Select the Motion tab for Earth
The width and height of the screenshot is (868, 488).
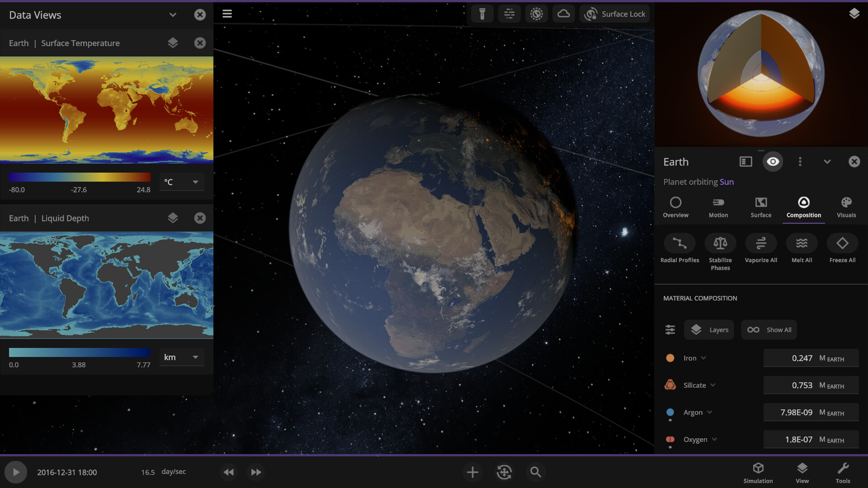pyautogui.click(x=718, y=207)
